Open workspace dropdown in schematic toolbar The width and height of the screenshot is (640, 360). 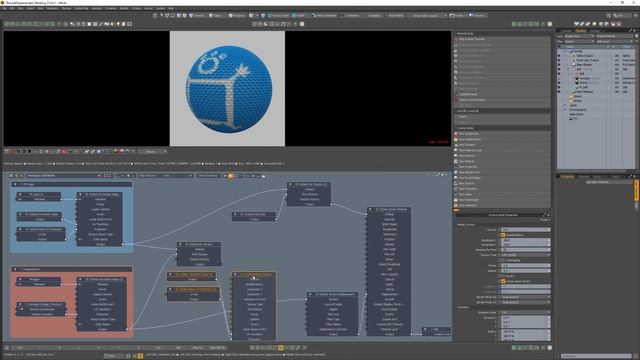tap(63, 176)
